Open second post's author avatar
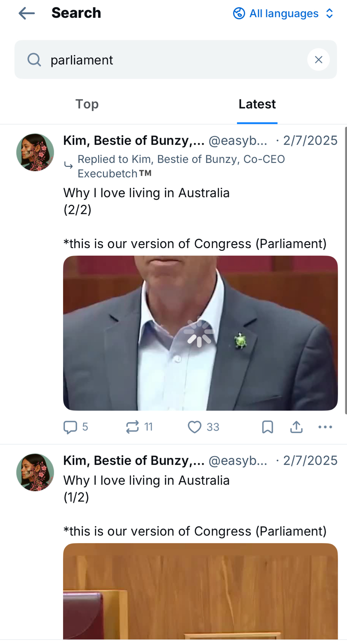This screenshot has height=644, width=347. coord(35,472)
